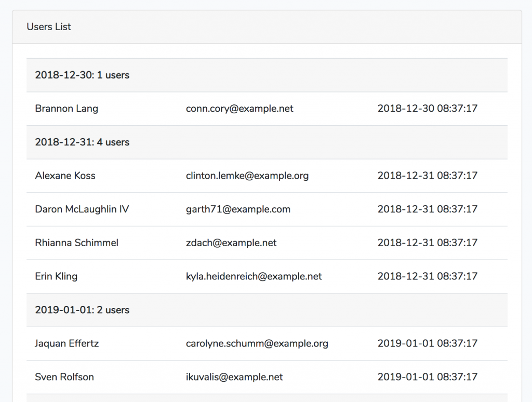Select the 2018-12-31: 4 users group header

click(x=82, y=142)
